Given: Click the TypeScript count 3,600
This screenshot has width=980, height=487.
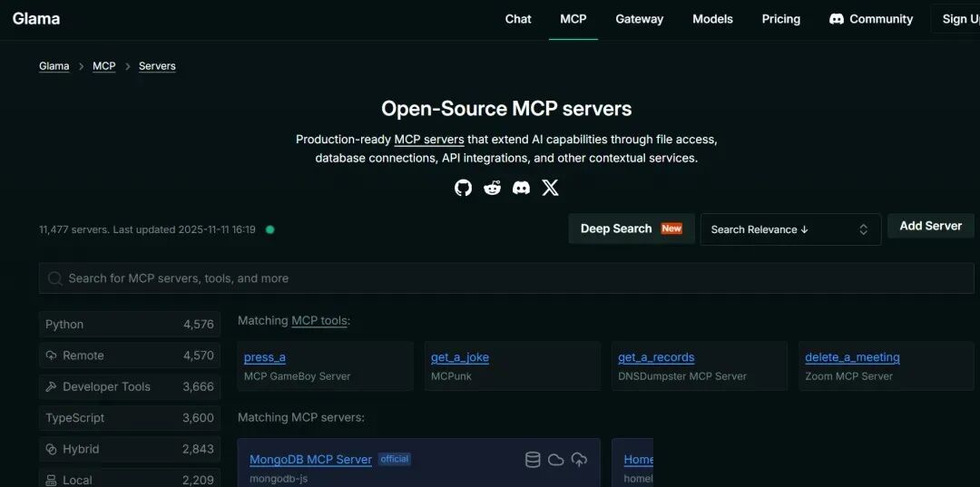Looking at the screenshot, I should coord(198,418).
